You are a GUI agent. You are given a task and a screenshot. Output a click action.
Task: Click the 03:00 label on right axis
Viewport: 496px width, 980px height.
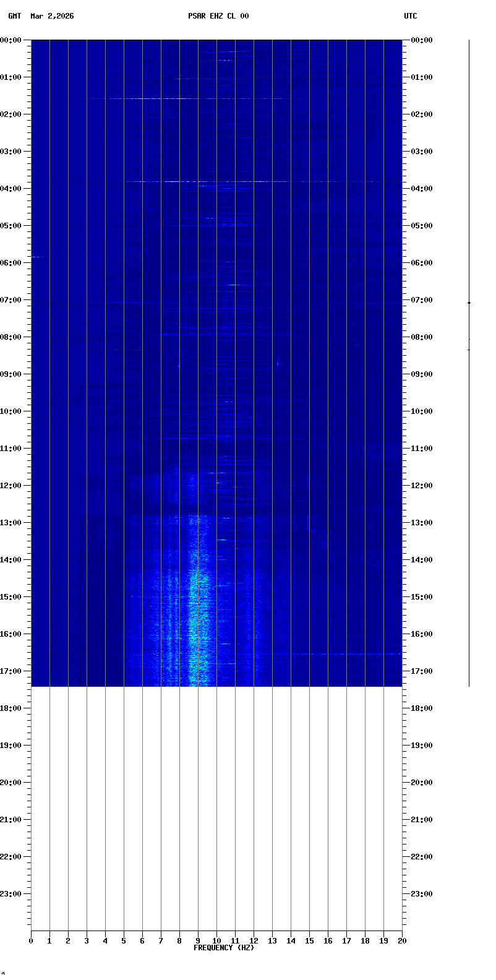coord(421,152)
